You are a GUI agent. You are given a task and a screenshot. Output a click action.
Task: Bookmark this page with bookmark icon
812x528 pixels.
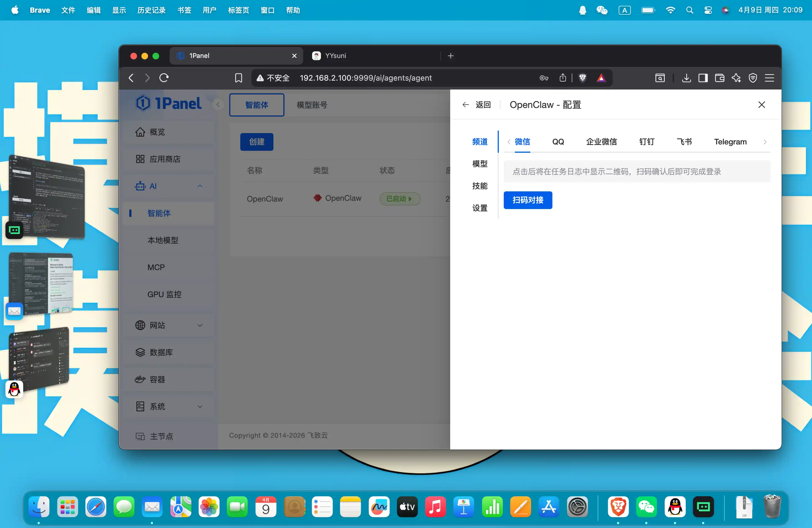coord(238,78)
